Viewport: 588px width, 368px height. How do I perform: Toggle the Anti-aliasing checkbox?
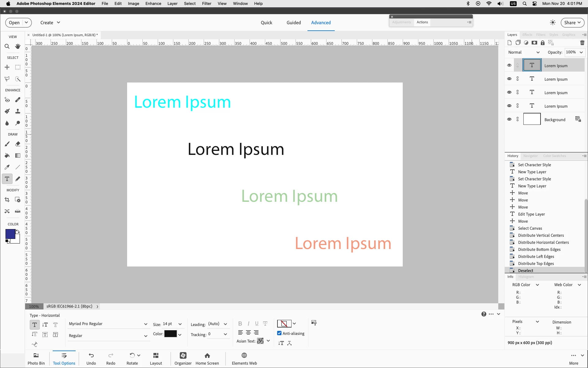point(279,333)
